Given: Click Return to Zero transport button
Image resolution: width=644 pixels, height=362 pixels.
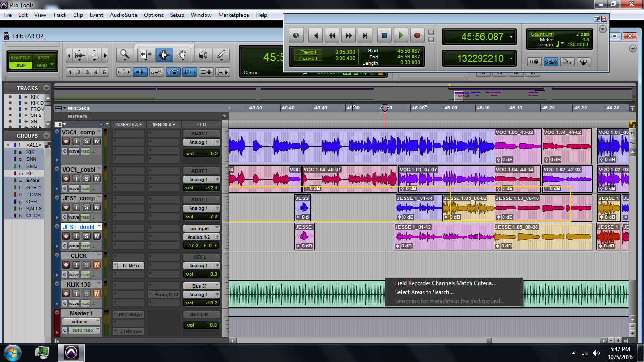Looking at the screenshot, I should 315,35.
